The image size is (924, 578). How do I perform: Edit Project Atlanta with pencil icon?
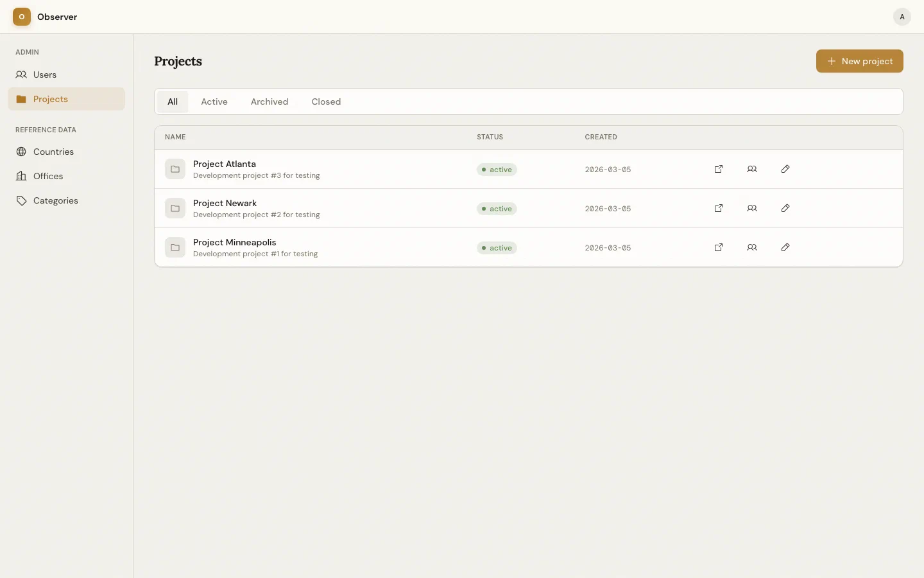point(785,169)
